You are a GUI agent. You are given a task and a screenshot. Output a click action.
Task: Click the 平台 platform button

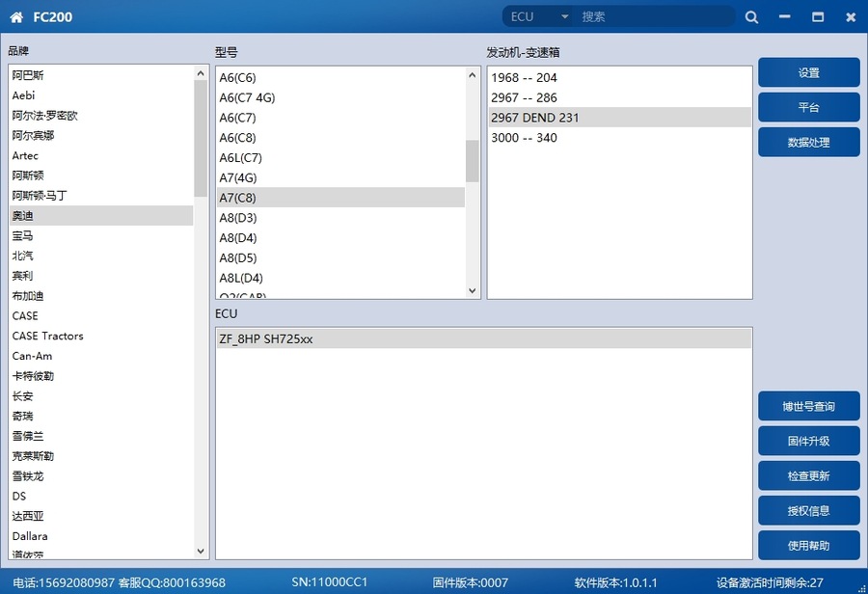point(809,107)
